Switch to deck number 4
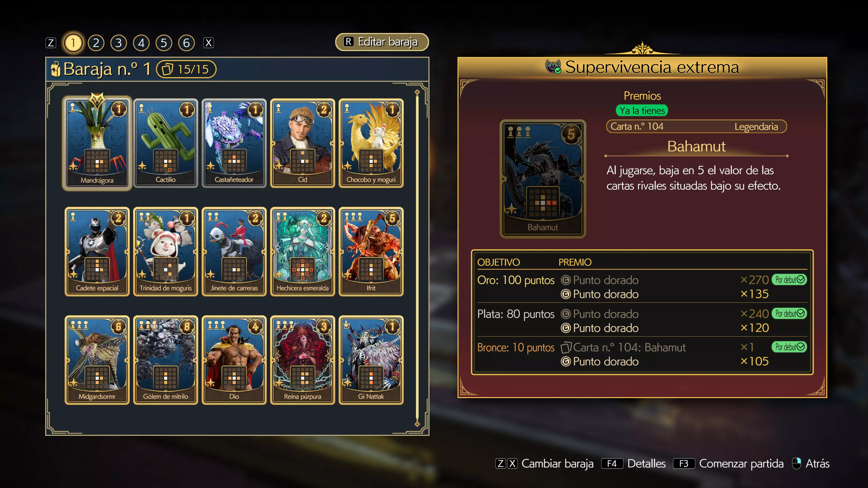 click(x=141, y=43)
